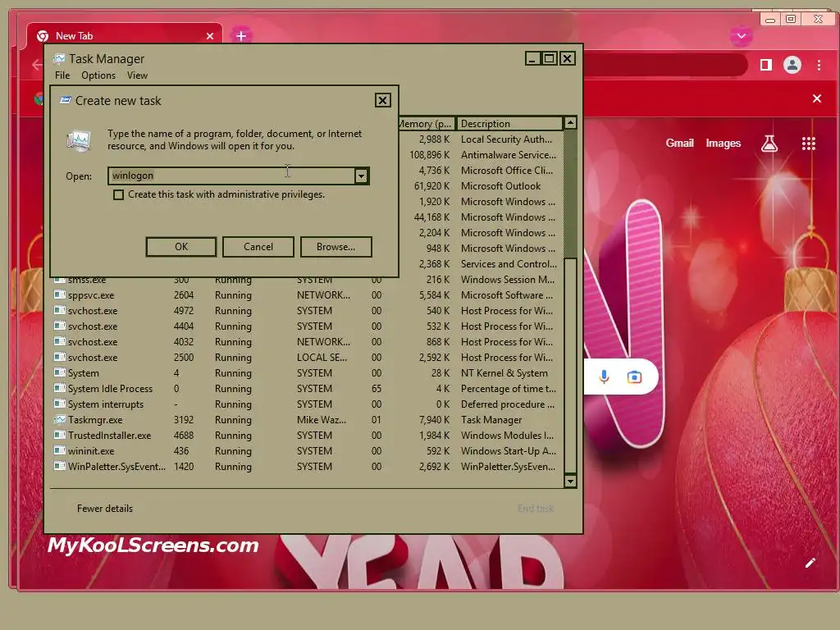Open the Chrome profile avatar
This screenshot has width=840, height=630.
coord(792,65)
